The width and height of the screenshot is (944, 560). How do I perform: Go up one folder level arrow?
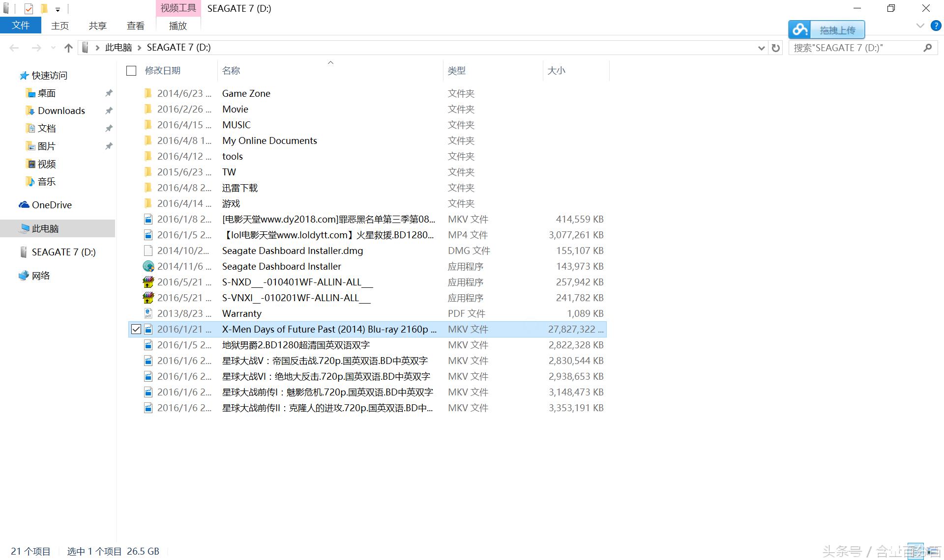[x=68, y=48]
